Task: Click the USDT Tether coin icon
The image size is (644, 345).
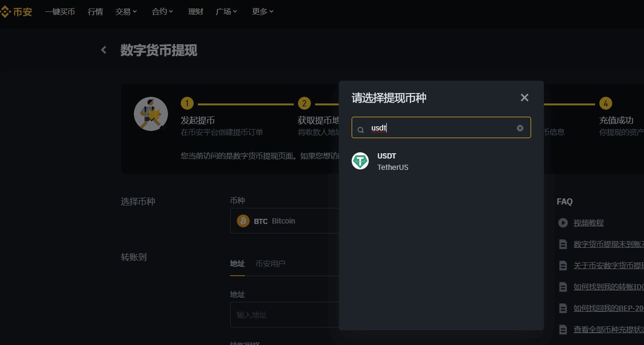Action: pyautogui.click(x=360, y=161)
